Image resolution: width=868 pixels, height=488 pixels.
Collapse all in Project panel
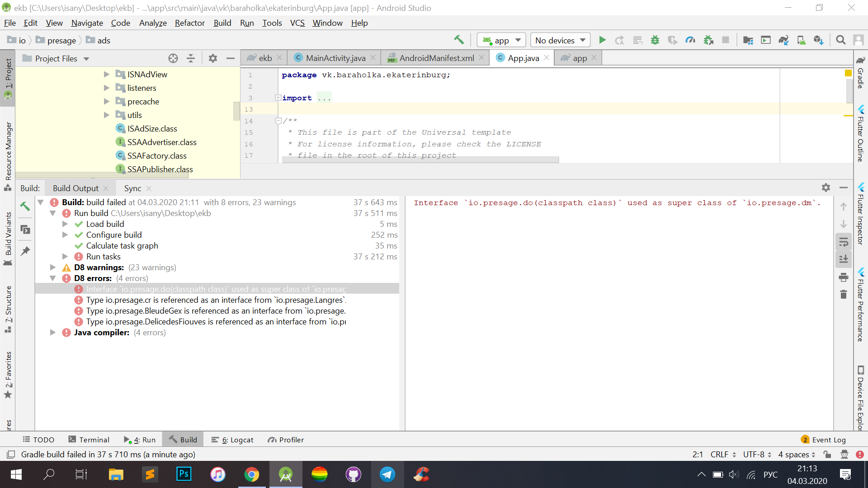pos(191,58)
